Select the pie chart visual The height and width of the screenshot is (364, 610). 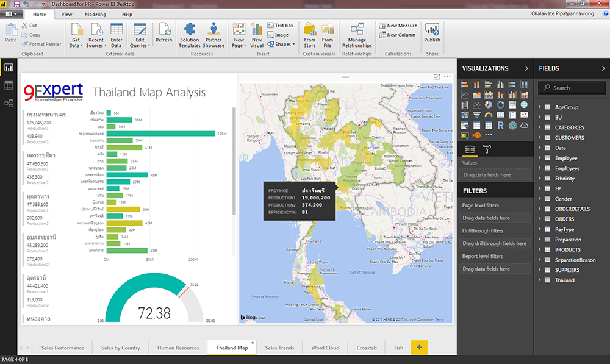pos(489,105)
